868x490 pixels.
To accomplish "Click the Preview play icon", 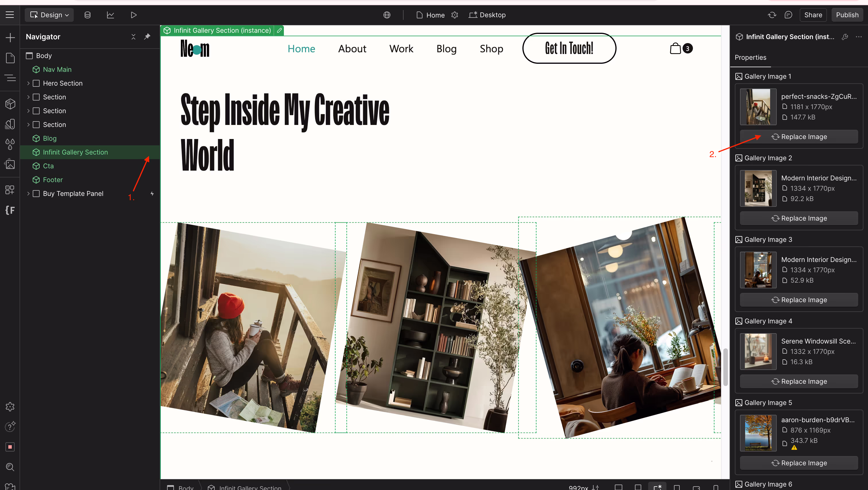I will pyautogui.click(x=133, y=15).
